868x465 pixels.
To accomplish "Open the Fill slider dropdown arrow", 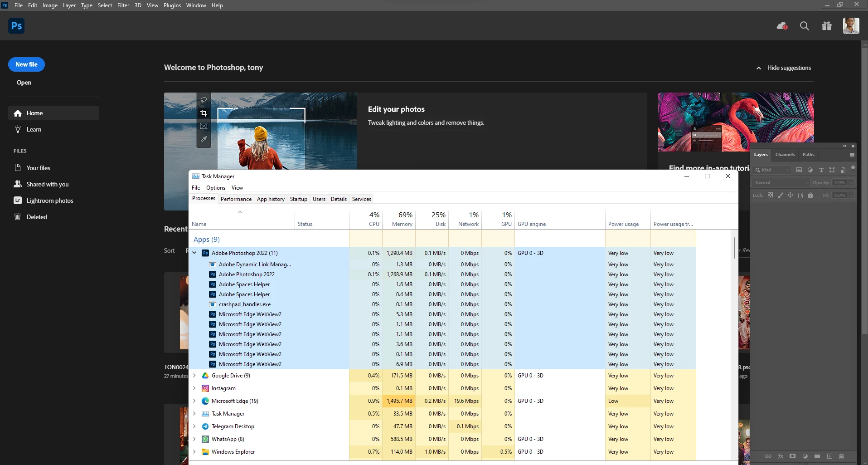I will (851, 195).
